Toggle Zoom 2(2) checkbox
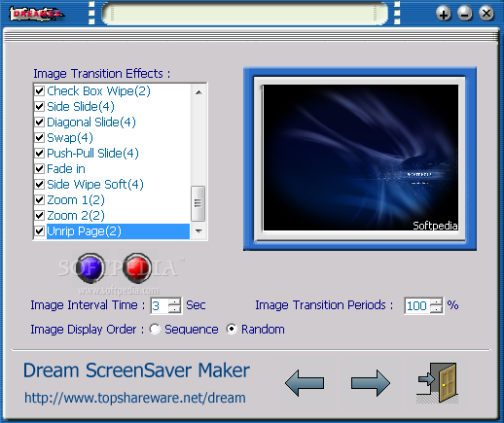 tap(40, 215)
